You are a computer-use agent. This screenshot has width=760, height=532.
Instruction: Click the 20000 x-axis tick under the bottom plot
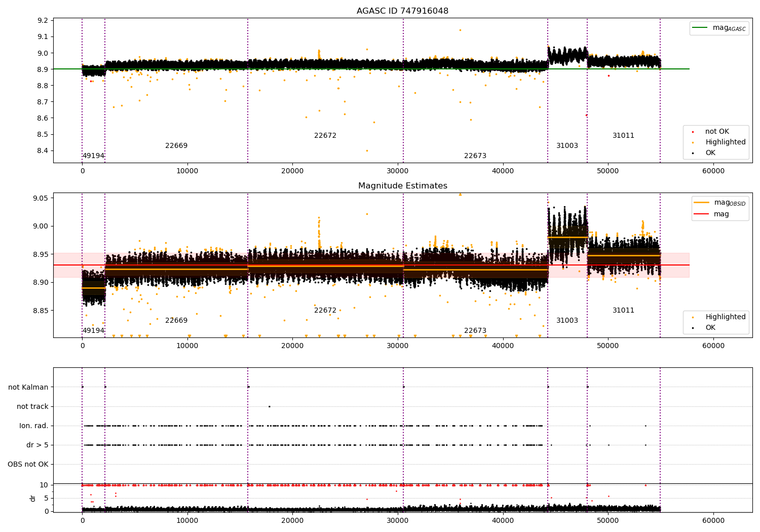(292, 521)
